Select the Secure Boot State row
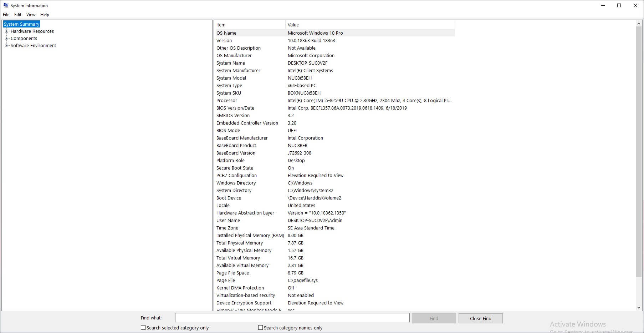Screen dimensions: 644x333 [334, 168]
